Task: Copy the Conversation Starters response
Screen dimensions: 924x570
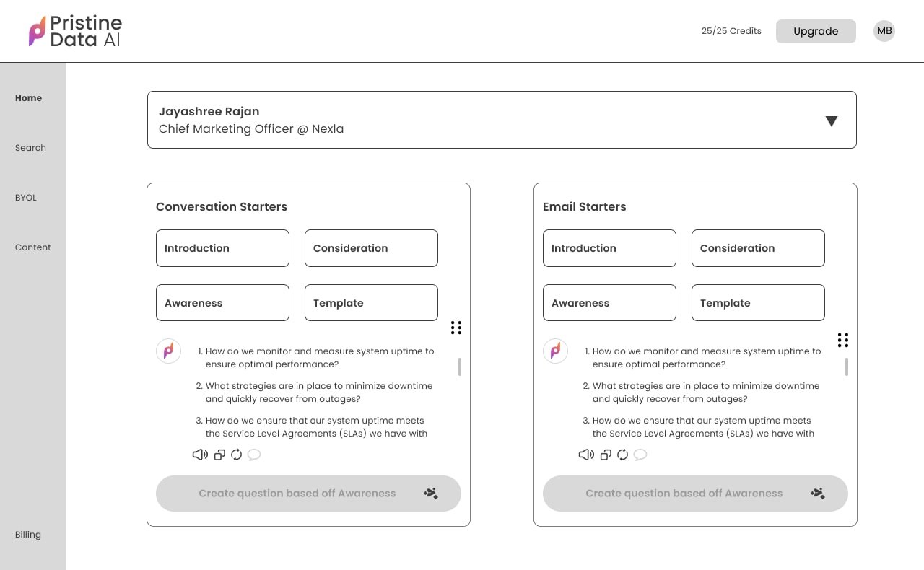Action: click(x=219, y=455)
